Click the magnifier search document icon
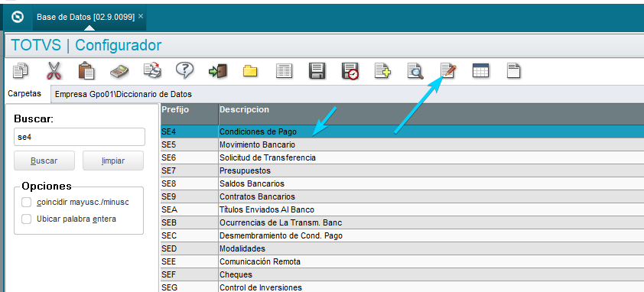Screen dimensions: 644x292 tap(415, 71)
